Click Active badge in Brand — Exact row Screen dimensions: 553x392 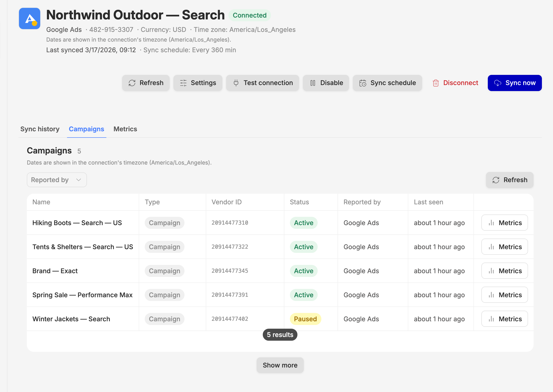point(304,271)
